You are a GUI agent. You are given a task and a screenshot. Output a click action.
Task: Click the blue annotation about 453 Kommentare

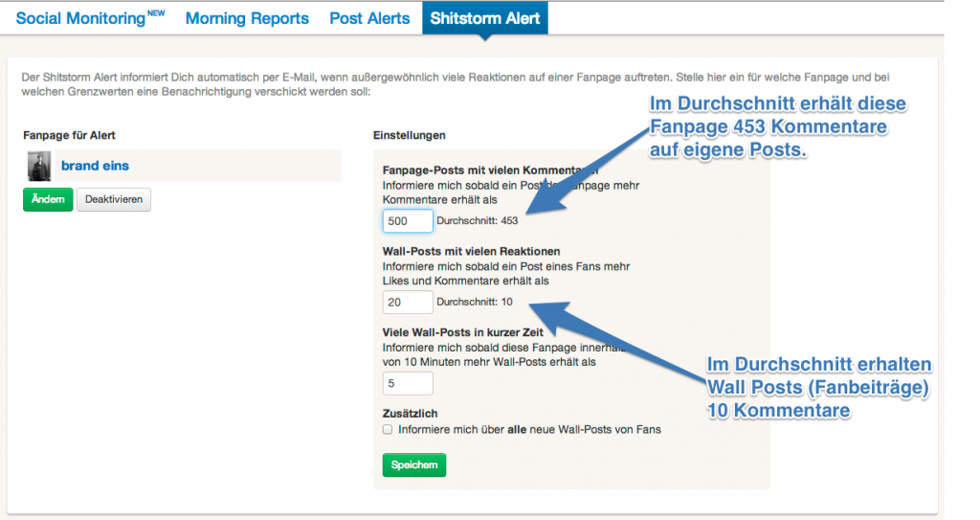pyautogui.click(x=777, y=126)
